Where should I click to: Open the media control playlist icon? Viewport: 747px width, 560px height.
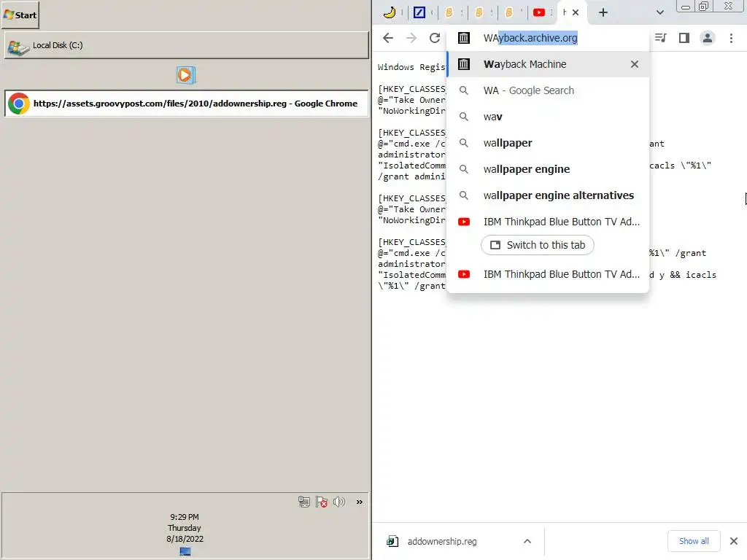660,38
